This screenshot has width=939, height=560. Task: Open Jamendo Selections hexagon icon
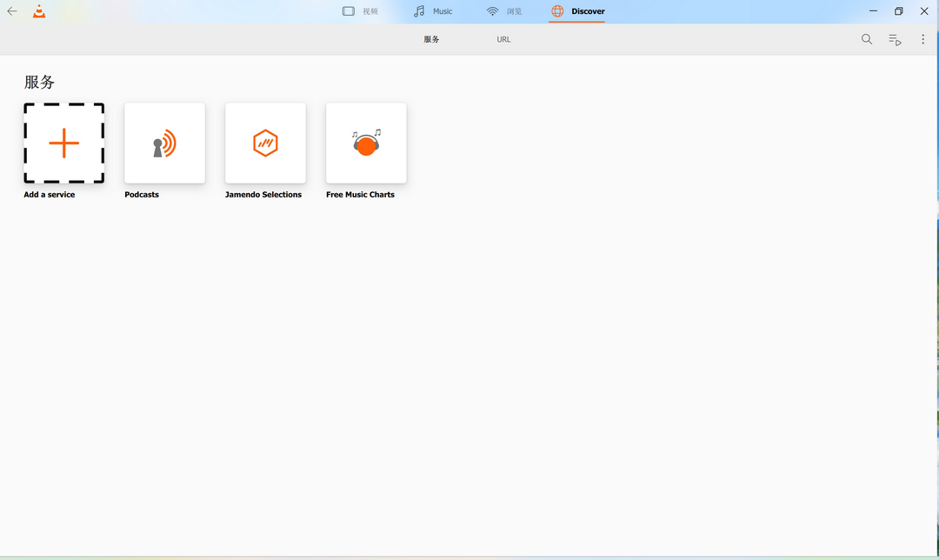click(265, 143)
